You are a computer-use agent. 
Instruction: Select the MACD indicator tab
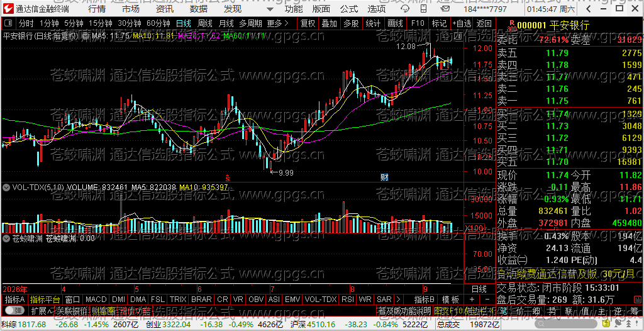[96, 300]
